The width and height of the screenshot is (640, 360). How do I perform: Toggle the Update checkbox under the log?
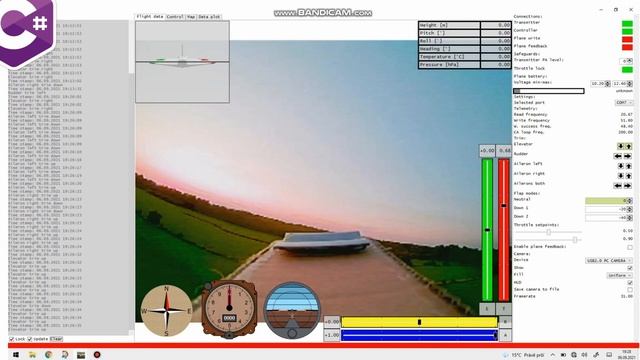coord(30,339)
